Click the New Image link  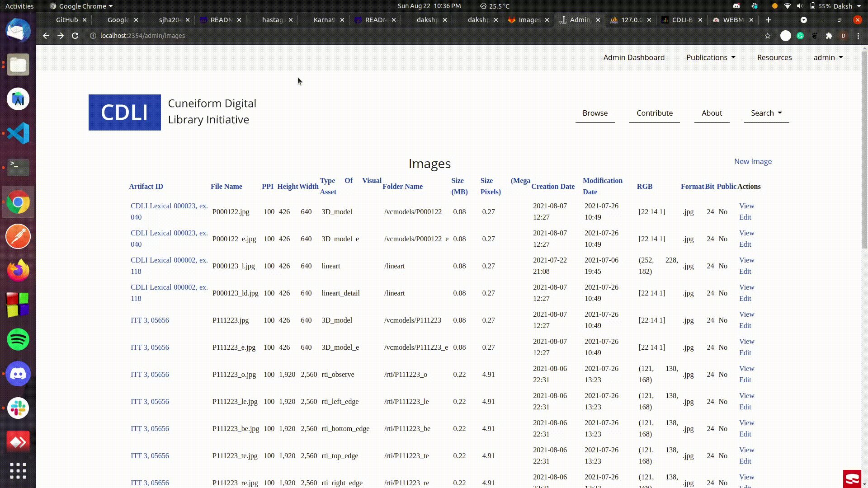(753, 161)
